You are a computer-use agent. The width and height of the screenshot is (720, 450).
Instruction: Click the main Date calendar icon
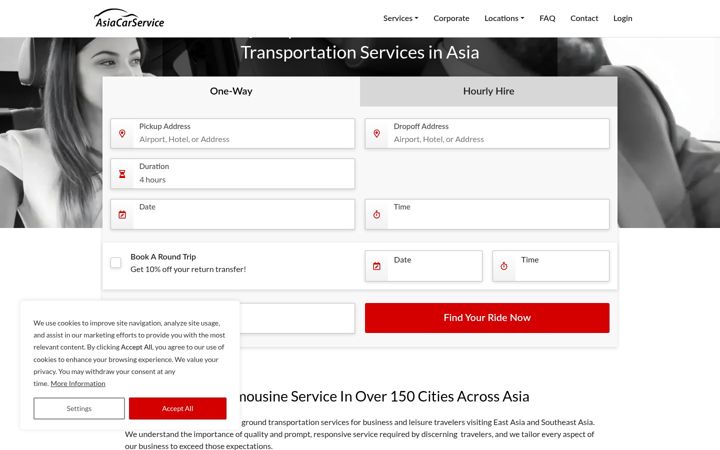[122, 214]
